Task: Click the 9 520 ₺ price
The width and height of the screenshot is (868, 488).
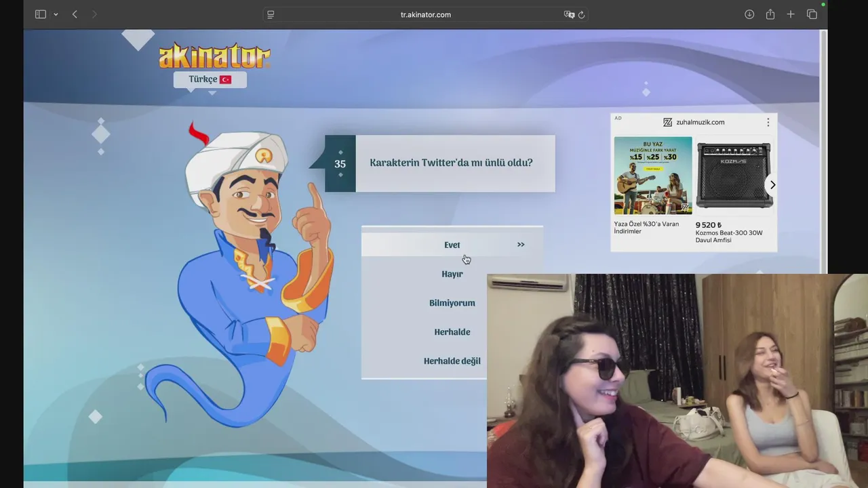Action: pyautogui.click(x=709, y=225)
